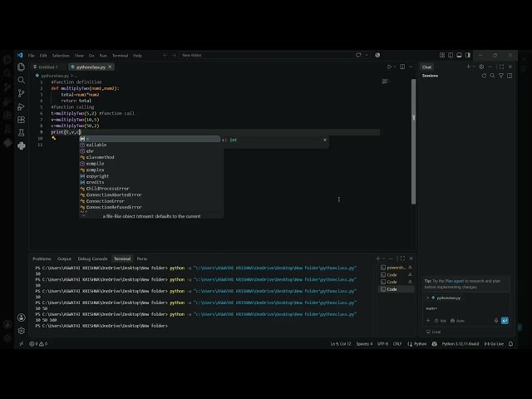Choose the callable suggestion
This screenshot has width=532, height=399.
click(x=150, y=145)
